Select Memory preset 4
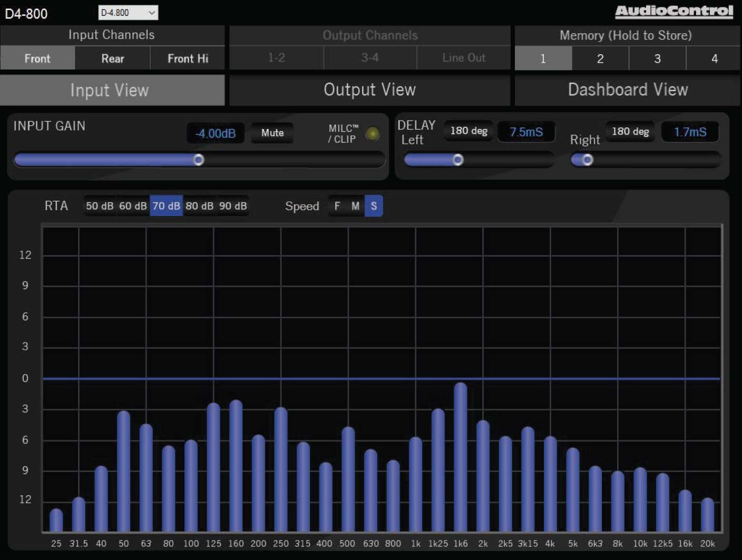Viewport: 742px width, 560px height. (714, 58)
